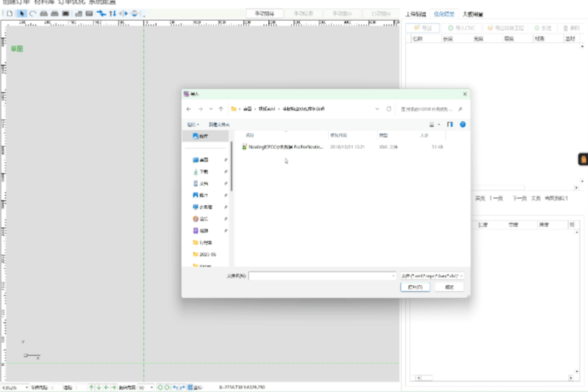Toggle the preview pane in file dialog

[x=450, y=124]
